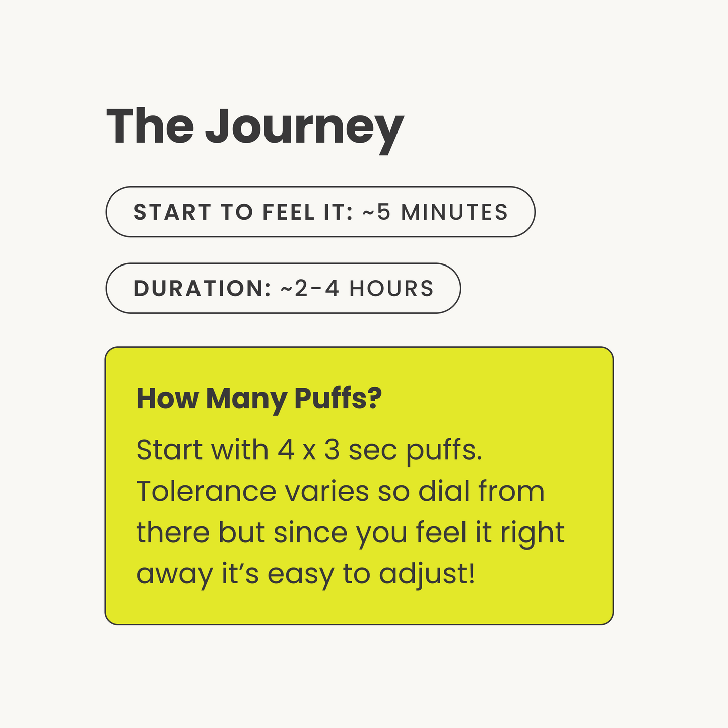Select the "Duration: ~2-4 hours" pill

click(x=283, y=288)
